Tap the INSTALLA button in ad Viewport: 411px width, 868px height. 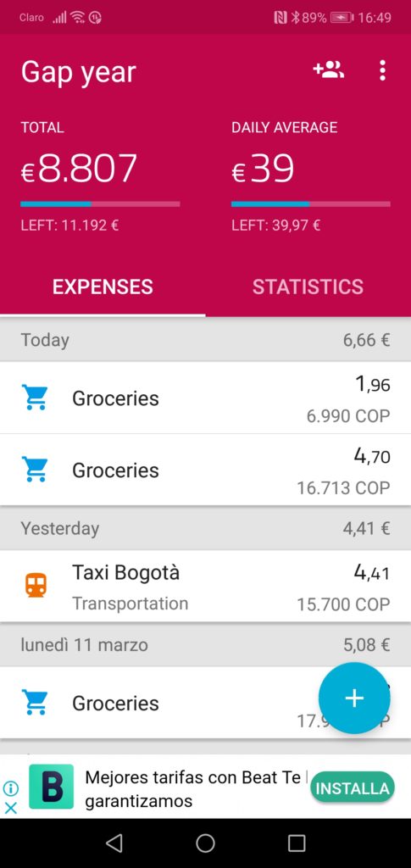coord(353,787)
